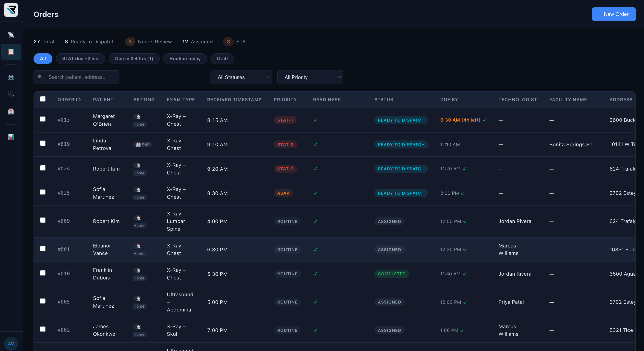This screenshot has height=351, width=644.
Task: Select the STAT due <2 hrs filter
Action: click(81, 58)
